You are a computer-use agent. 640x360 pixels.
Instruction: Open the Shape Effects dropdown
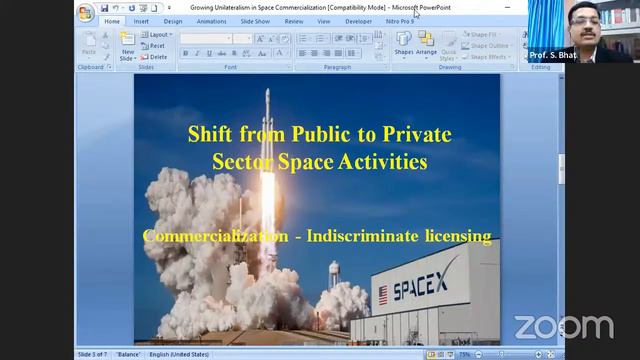[487, 57]
